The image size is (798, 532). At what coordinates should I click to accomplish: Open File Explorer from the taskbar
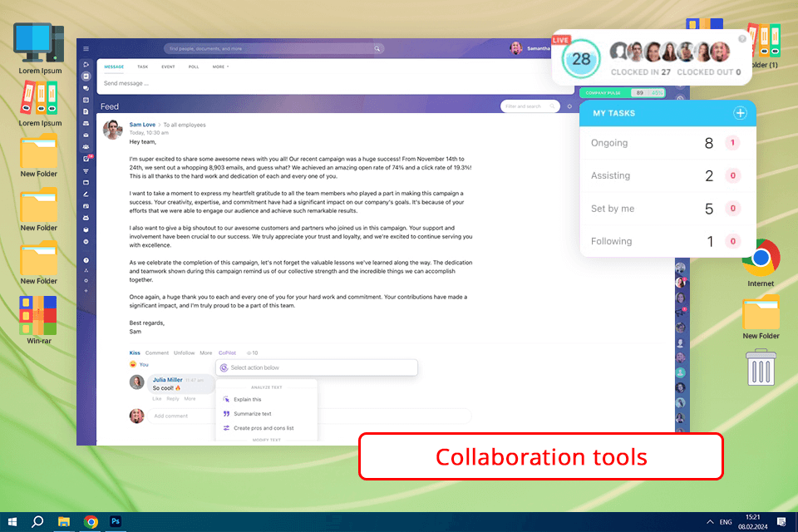[x=64, y=522]
